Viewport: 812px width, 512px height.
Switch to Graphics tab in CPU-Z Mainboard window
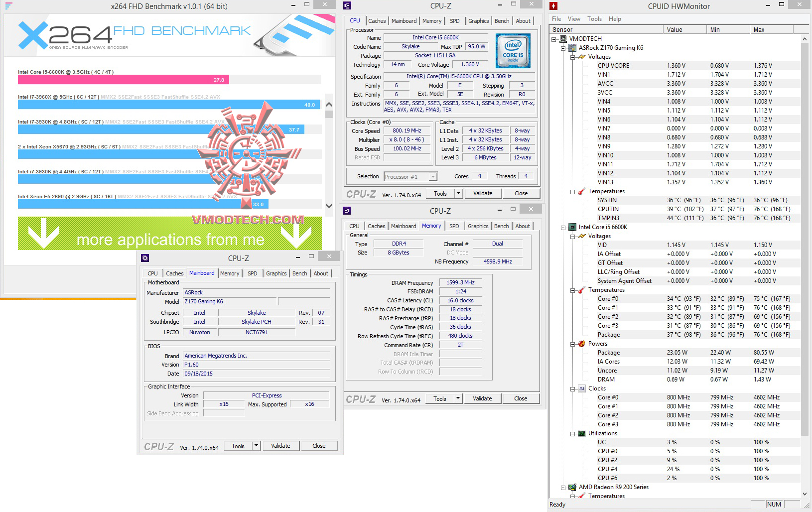click(x=276, y=273)
